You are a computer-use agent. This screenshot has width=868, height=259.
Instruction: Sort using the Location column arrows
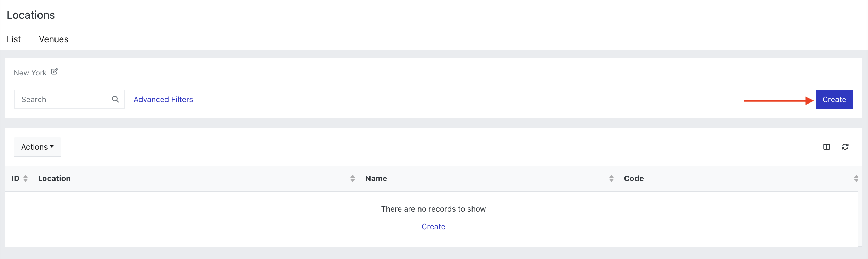(352, 178)
